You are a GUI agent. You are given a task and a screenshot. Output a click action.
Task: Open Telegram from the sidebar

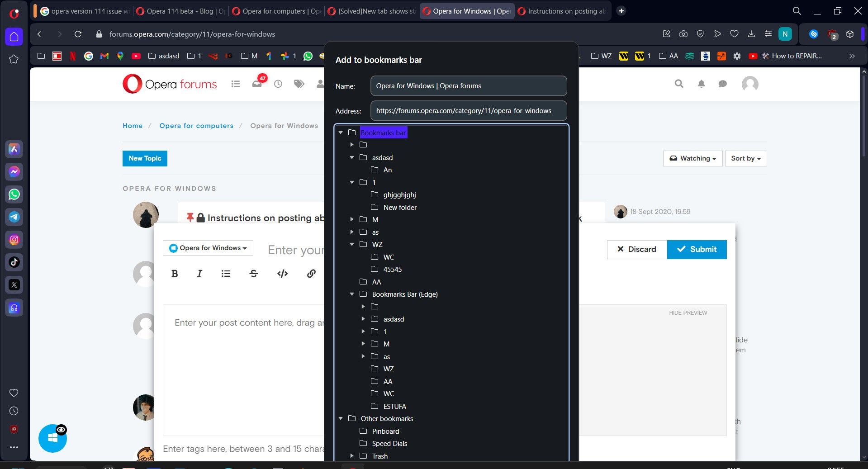click(14, 217)
